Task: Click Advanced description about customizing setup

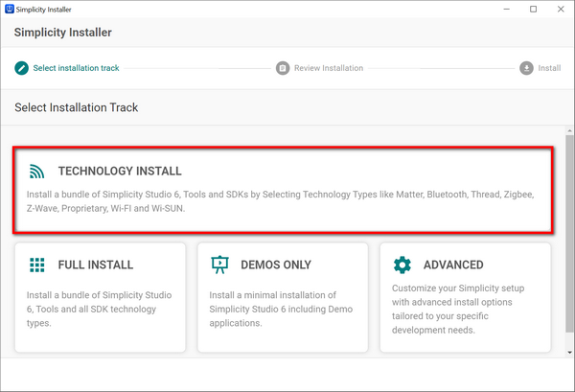Action: 458,310
